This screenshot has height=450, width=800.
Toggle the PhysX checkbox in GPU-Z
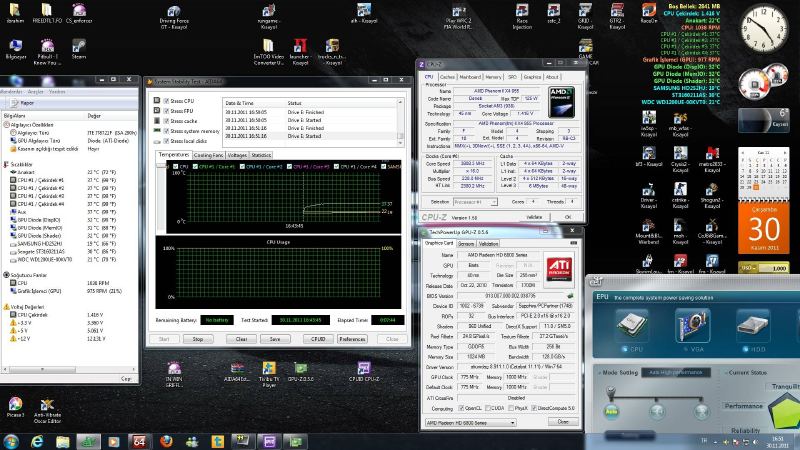(x=511, y=408)
